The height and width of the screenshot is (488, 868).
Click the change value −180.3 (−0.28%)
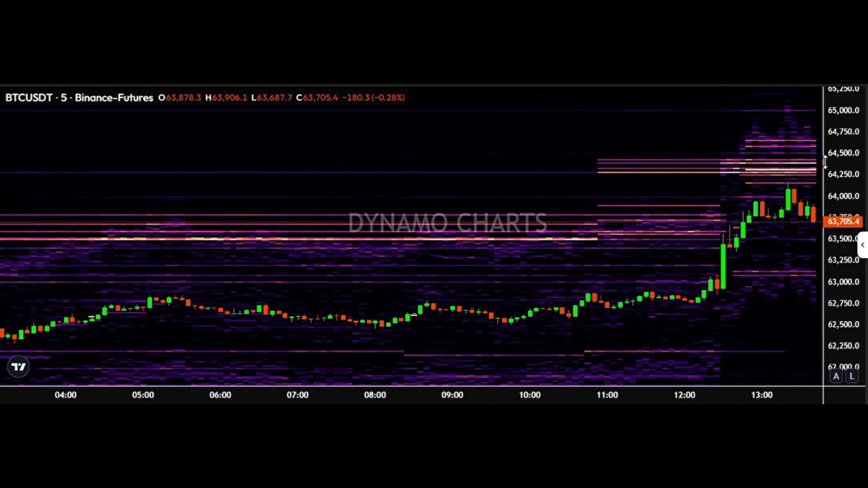(374, 98)
